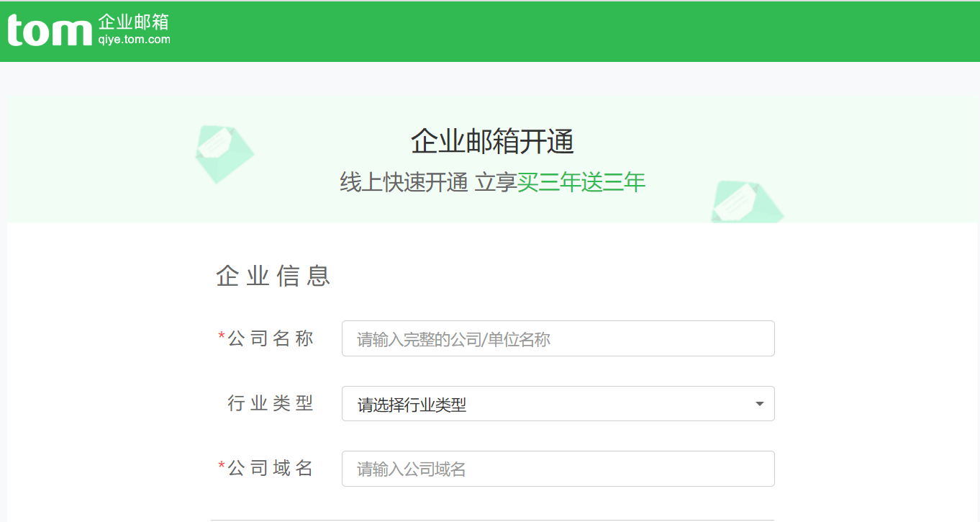980x522 pixels.
Task: Click the 企业邮箱开通 page heading
Action: coord(491,143)
